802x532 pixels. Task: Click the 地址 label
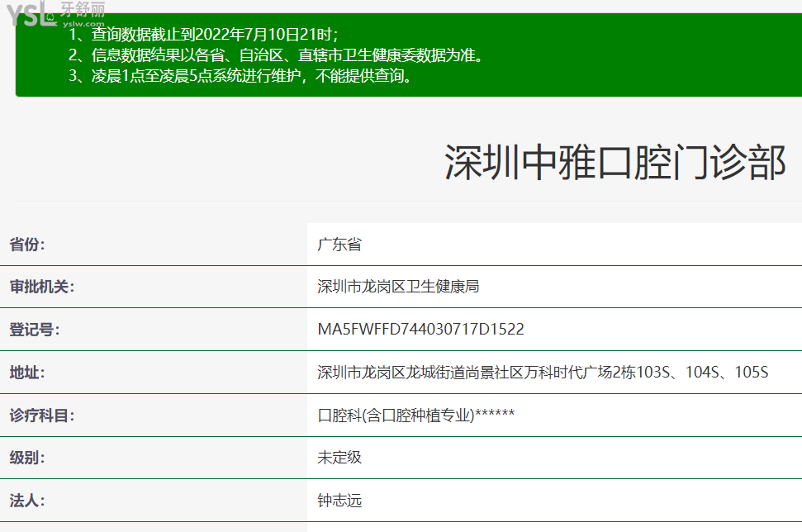coord(27,373)
